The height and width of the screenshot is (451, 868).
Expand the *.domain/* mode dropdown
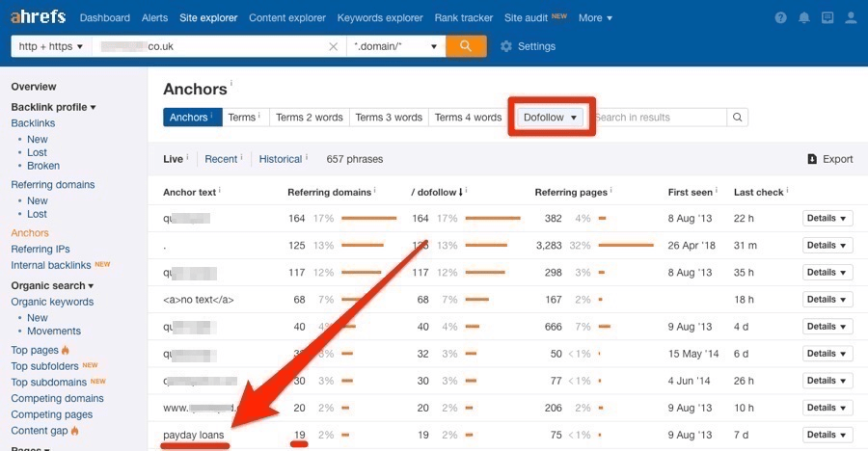click(395, 46)
